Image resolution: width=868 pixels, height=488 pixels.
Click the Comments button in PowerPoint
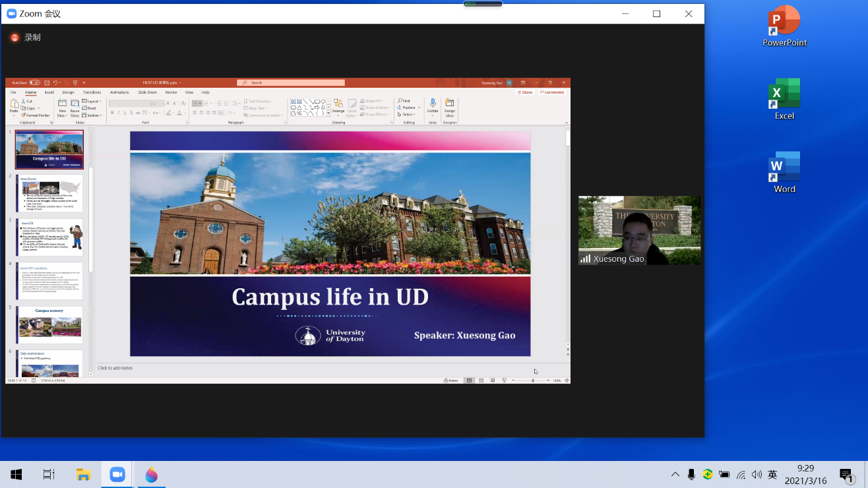552,92
